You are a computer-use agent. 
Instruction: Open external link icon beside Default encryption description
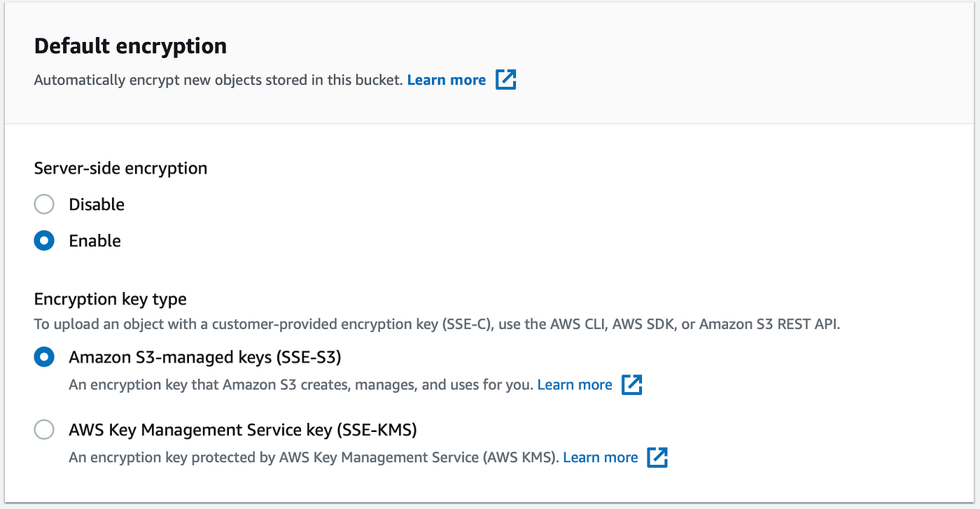point(506,80)
